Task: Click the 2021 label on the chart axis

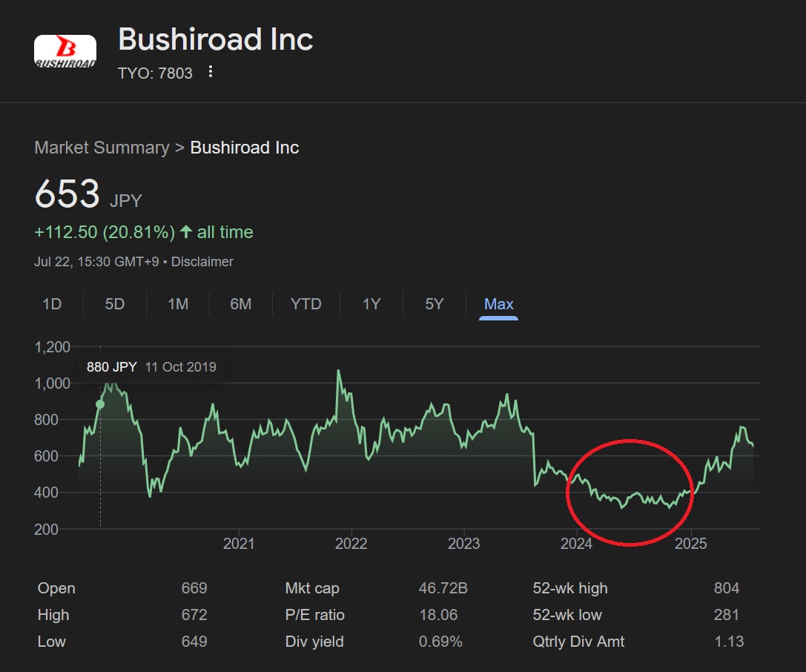Action: tap(239, 544)
